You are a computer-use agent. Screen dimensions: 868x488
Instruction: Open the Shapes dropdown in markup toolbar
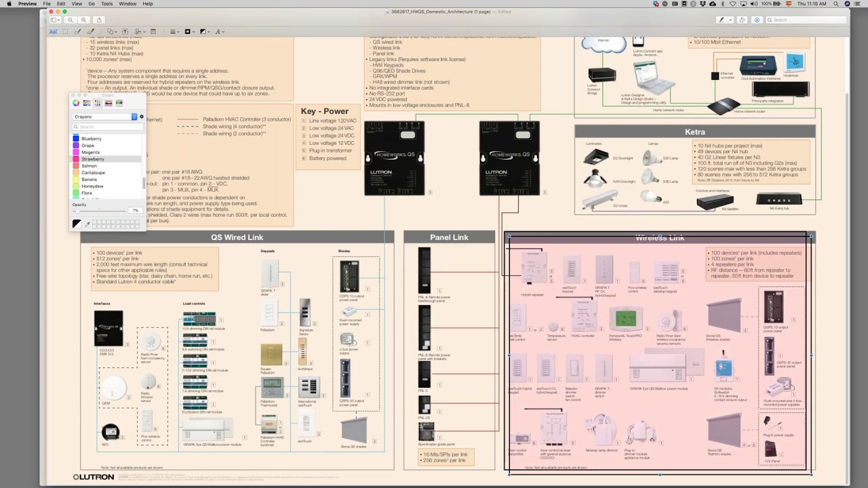coord(112,31)
